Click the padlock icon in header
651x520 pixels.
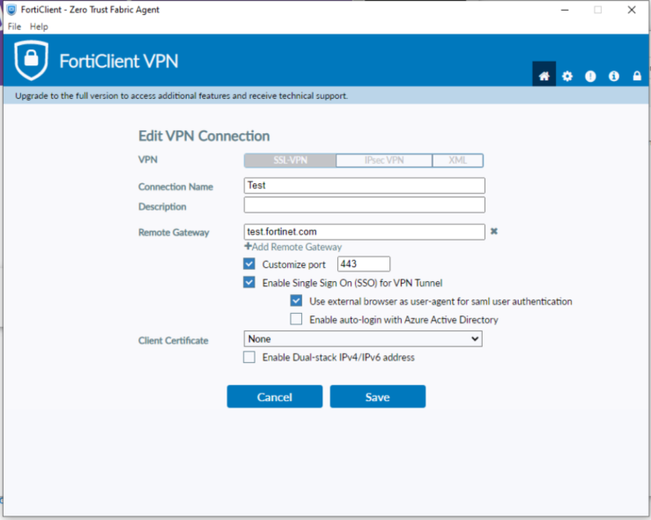point(636,76)
